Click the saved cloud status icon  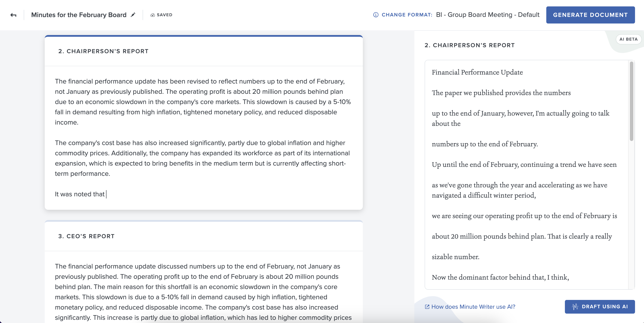click(152, 15)
